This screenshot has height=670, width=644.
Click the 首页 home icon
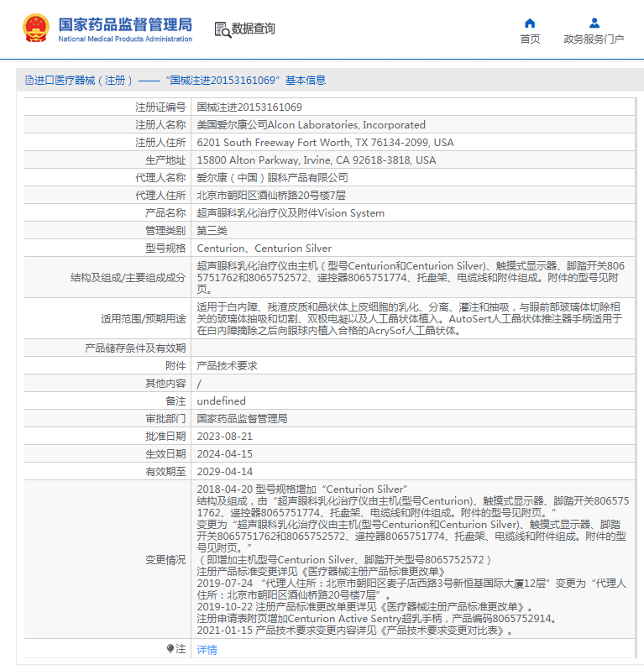pyautogui.click(x=530, y=23)
